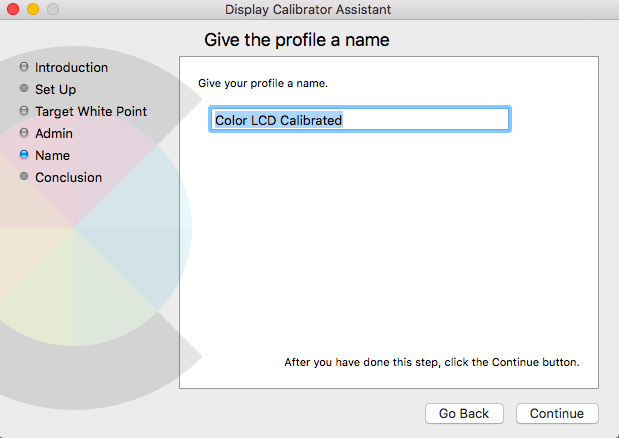Click the "Give the profile a name" heading

tap(296, 41)
